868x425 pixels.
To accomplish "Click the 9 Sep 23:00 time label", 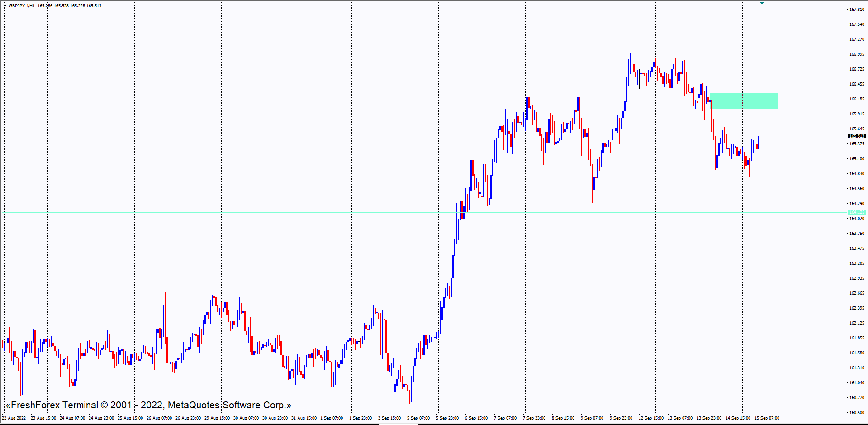I will tap(621, 418).
